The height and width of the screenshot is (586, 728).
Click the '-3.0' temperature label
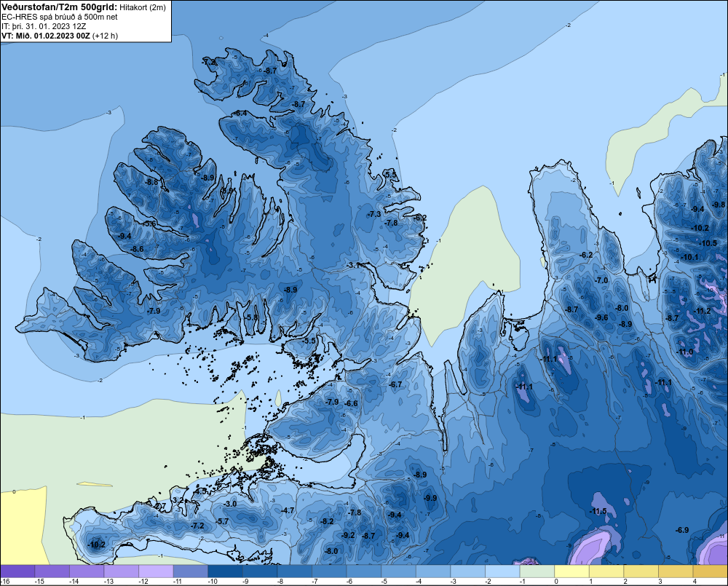(x=230, y=504)
